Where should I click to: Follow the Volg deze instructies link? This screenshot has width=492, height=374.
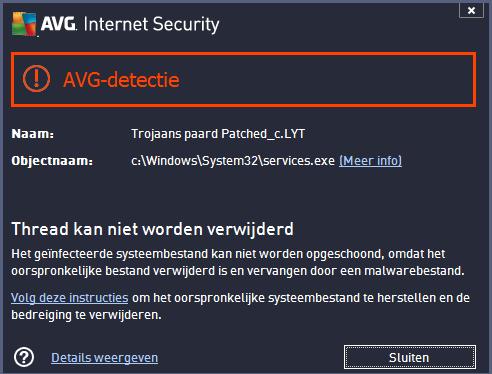[x=70, y=297]
